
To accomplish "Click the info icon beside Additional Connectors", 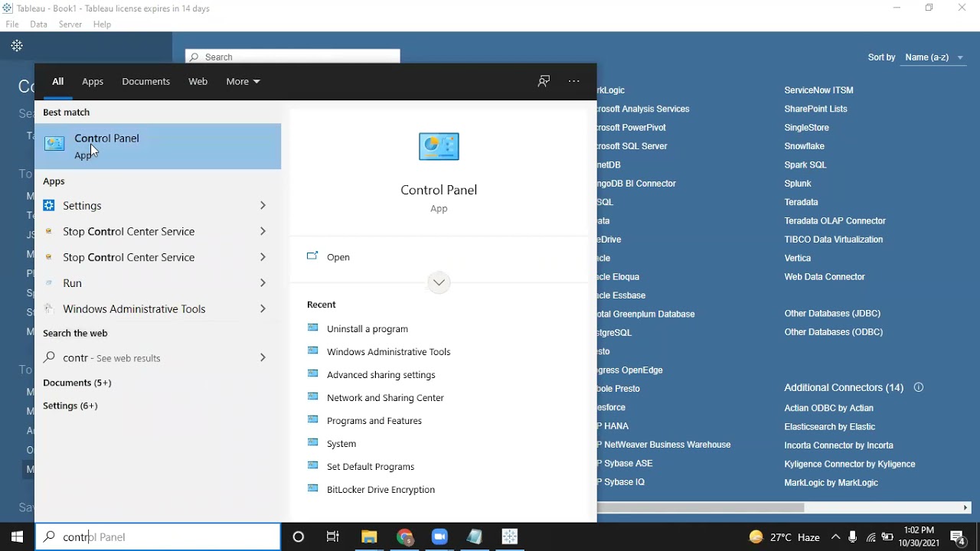I will pos(919,387).
